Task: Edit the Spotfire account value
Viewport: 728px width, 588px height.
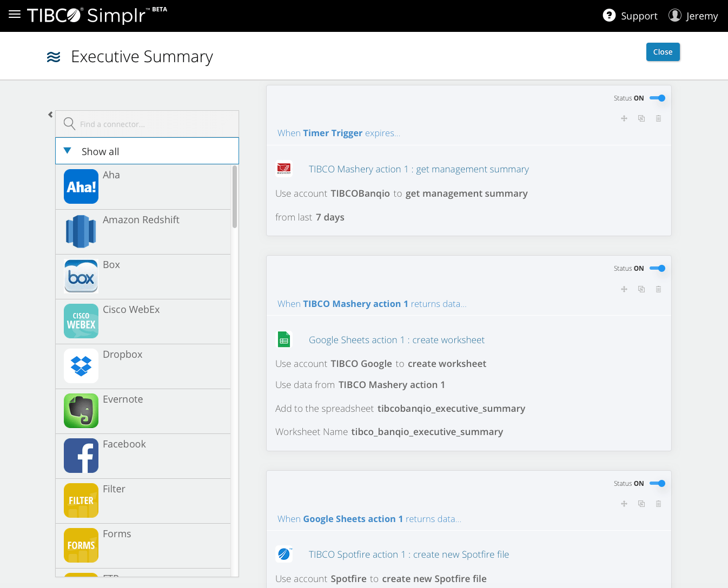Action: pyautogui.click(x=348, y=579)
